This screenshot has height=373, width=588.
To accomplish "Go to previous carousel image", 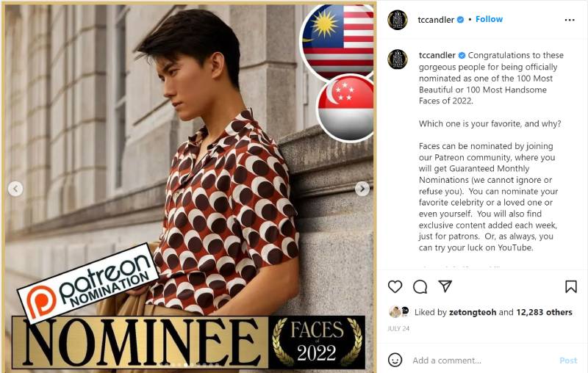I will click(15, 189).
